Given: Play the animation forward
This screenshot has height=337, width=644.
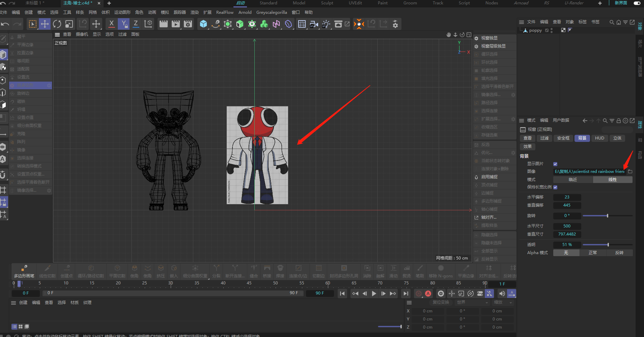Looking at the screenshot, I should (374, 294).
